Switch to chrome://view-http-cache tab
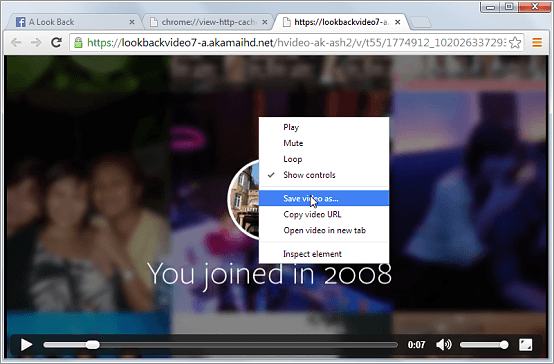Viewport: 554px width, 364px height. 208,22
